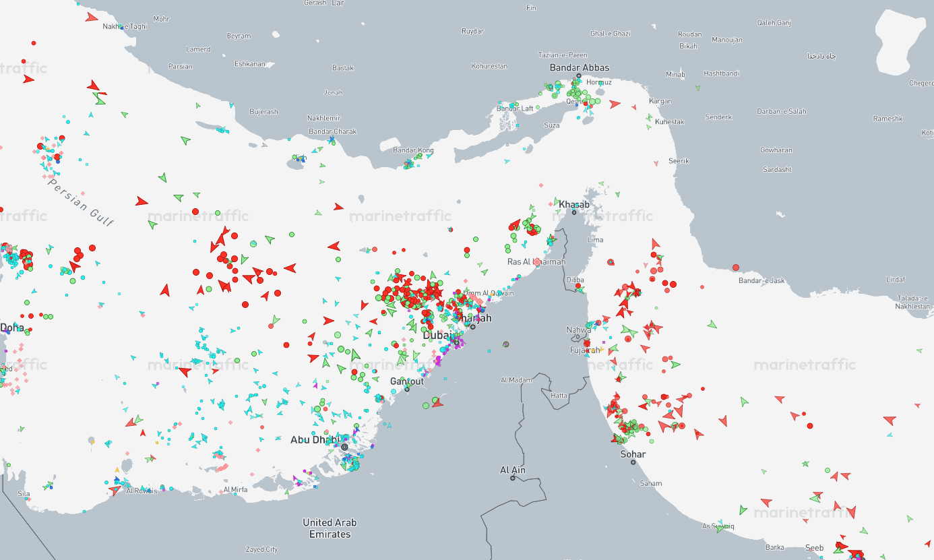Select the yellow vessel marker near Al Ruwais

(x=118, y=469)
